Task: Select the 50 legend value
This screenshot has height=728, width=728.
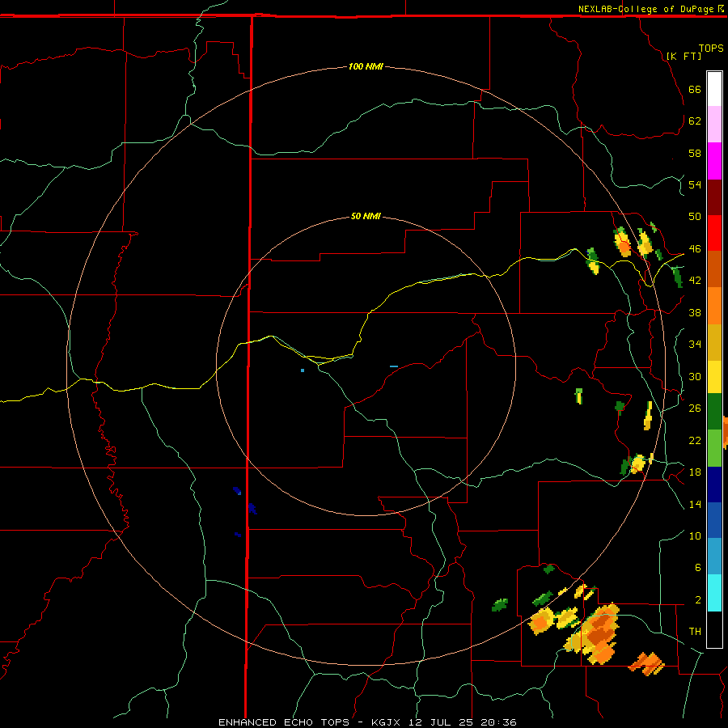Action: coord(695,216)
